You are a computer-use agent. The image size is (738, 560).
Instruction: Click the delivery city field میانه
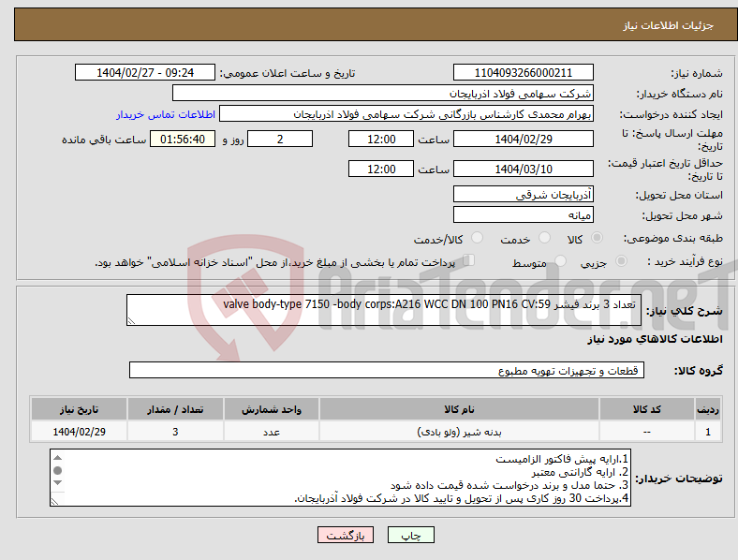(523, 214)
